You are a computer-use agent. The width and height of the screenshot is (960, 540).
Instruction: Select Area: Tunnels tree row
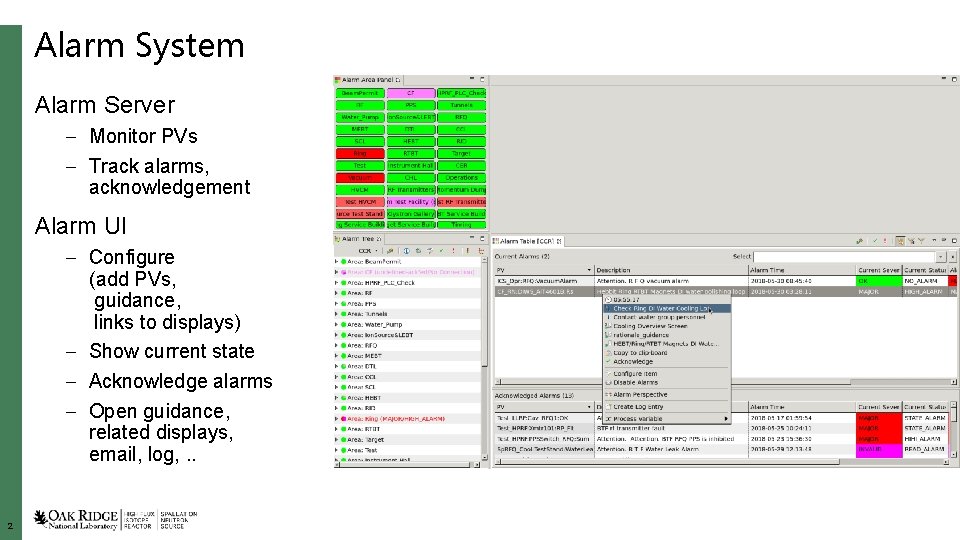pyautogui.click(x=408, y=314)
